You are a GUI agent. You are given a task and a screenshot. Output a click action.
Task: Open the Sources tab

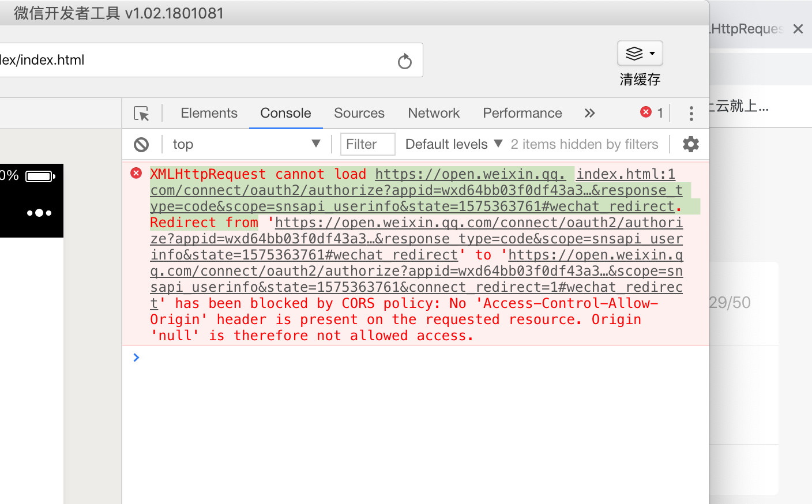pos(359,113)
